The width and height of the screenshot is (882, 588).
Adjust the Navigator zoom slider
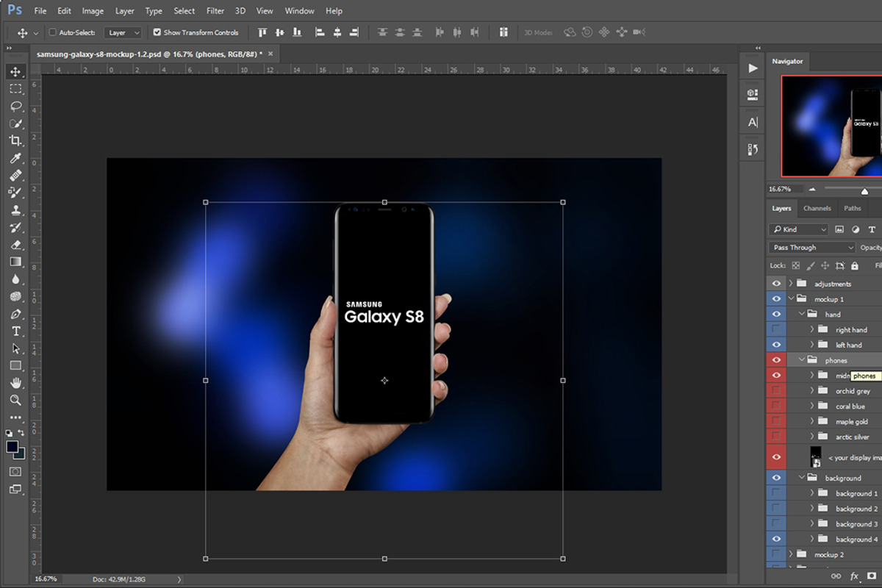coord(864,191)
